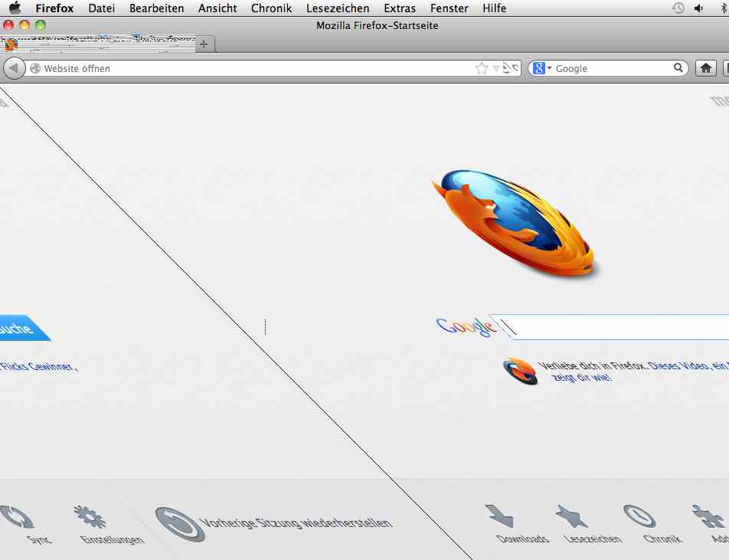Click Vorherige Sitzung wiederherstellen button

(x=274, y=524)
